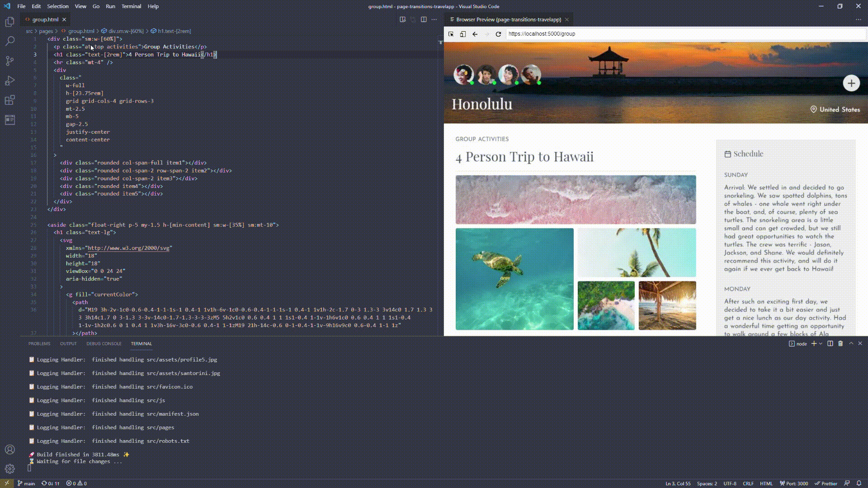The height and width of the screenshot is (488, 868).
Task: Expand the pages folder in breadcrumbs
Action: click(46, 31)
